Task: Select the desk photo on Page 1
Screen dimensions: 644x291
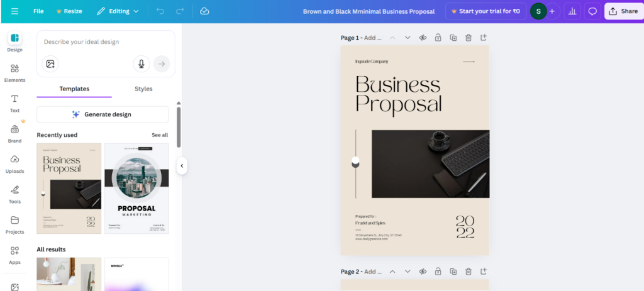Action: 430,164
